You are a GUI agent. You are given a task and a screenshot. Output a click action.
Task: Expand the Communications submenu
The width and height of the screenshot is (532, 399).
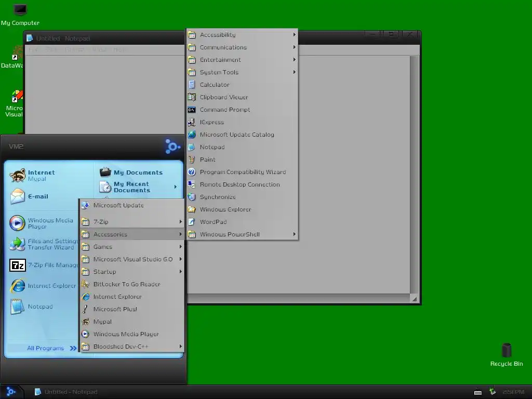click(243, 47)
